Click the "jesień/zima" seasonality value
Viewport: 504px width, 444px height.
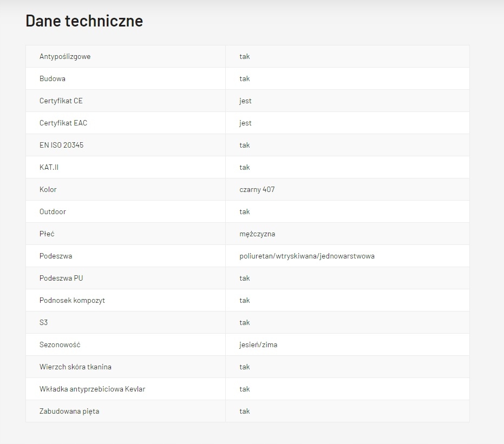(258, 344)
